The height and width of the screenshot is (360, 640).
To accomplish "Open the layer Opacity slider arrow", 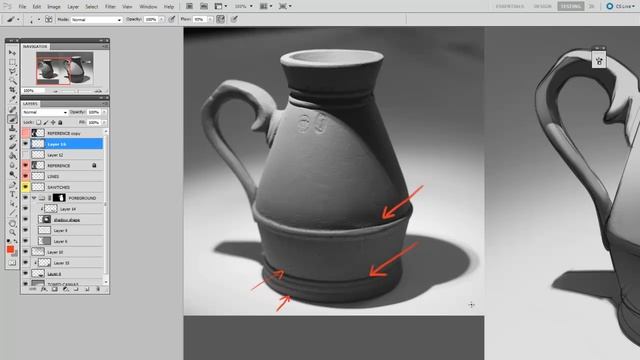I will [x=104, y=112].
